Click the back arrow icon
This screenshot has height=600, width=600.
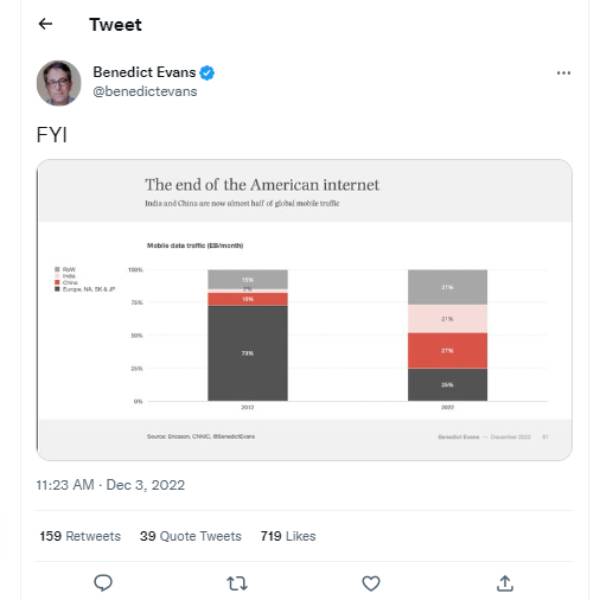(x=45, y=24)
